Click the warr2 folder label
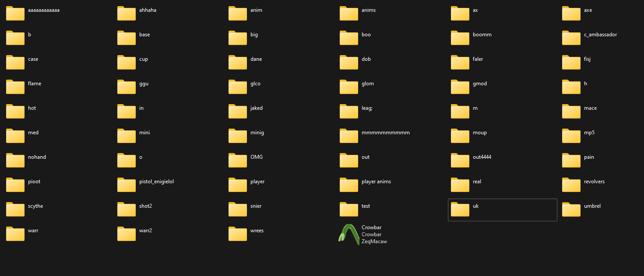The image size is (644, 276). (145, 230)
